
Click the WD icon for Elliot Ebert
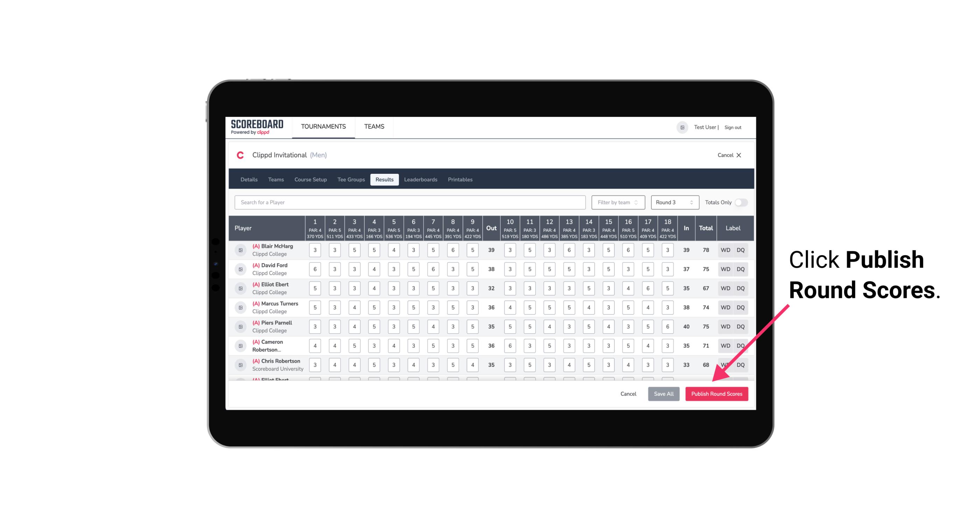click(x=726, y=288)
